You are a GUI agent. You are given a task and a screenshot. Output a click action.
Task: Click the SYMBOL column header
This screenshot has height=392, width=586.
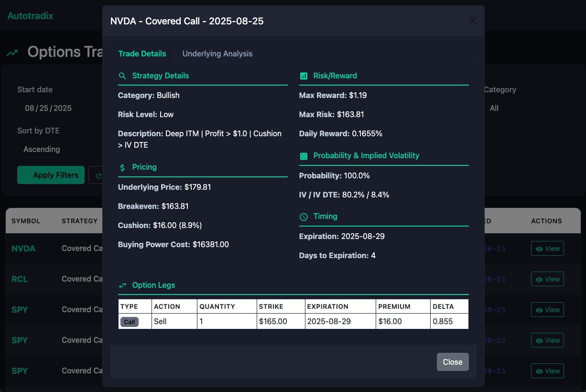click(26, 221)
